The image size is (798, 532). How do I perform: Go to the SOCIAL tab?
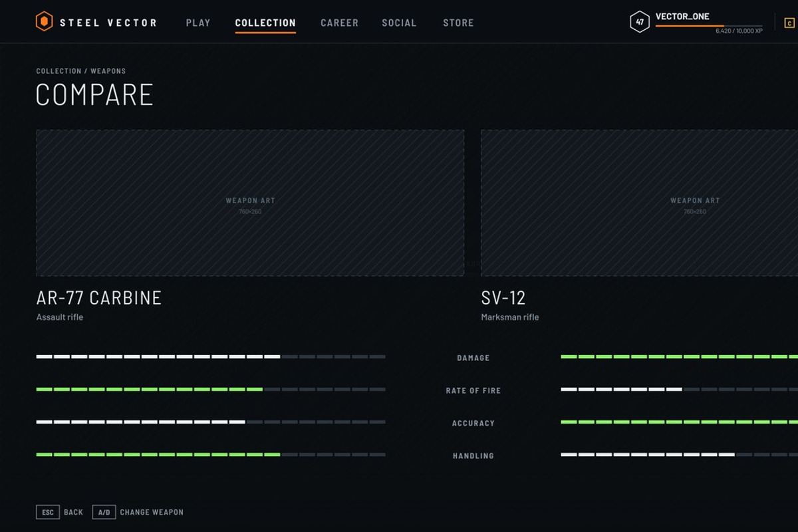coord(399,23)
